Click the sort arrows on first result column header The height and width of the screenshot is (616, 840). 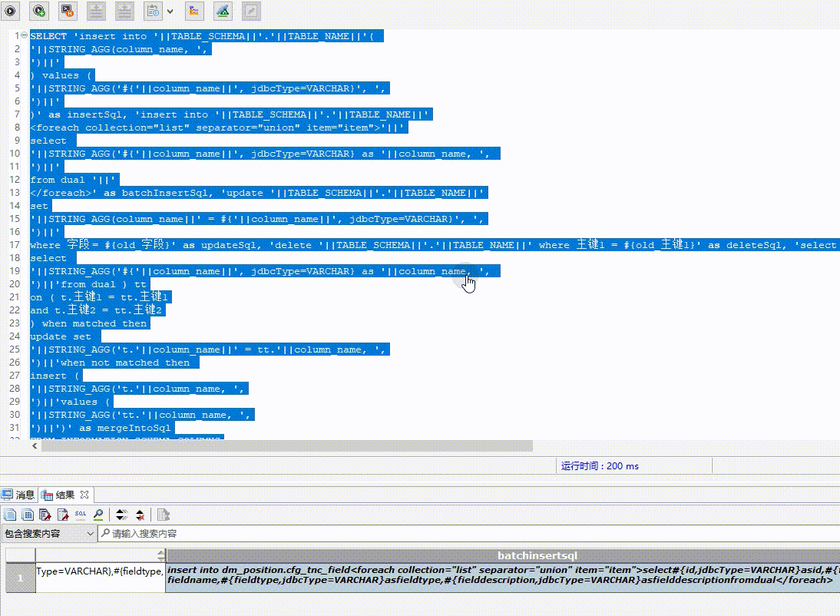point(160,555)
